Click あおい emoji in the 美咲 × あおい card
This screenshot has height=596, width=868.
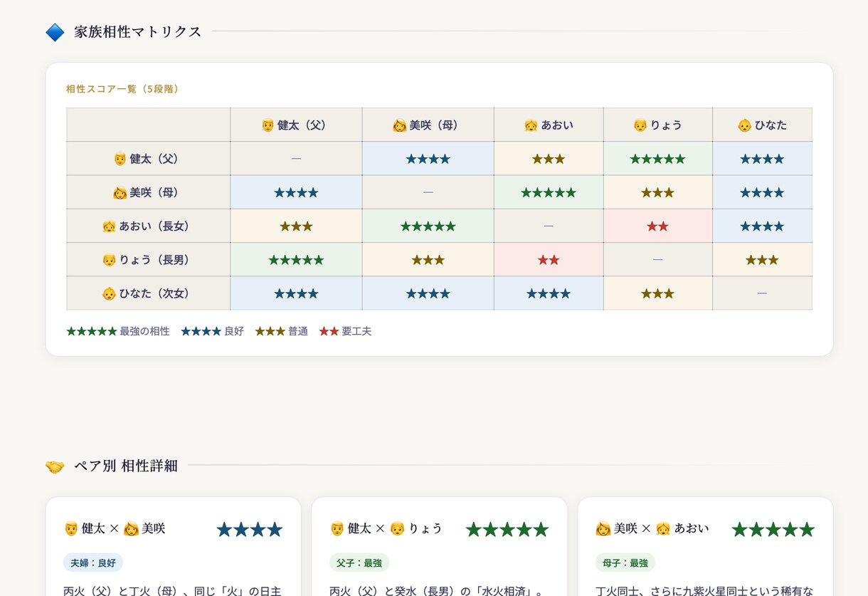(x=663, y=528)
